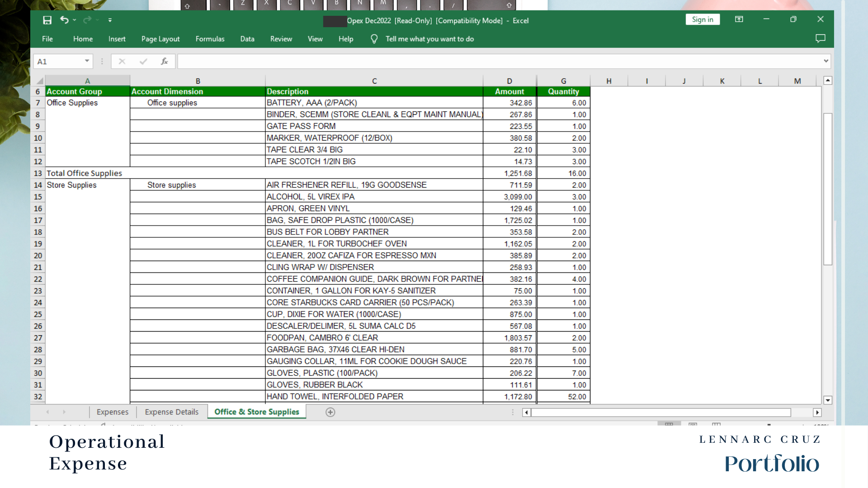Image resolution: width=868 pixels, height=488 pixels.
Task: Open the Formulas ribbon tab
Action: (210, 39)
